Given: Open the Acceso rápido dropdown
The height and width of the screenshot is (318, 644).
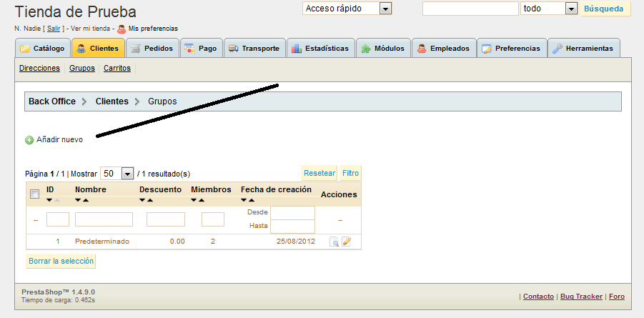Looking at the screenshot, I should 347,9.
